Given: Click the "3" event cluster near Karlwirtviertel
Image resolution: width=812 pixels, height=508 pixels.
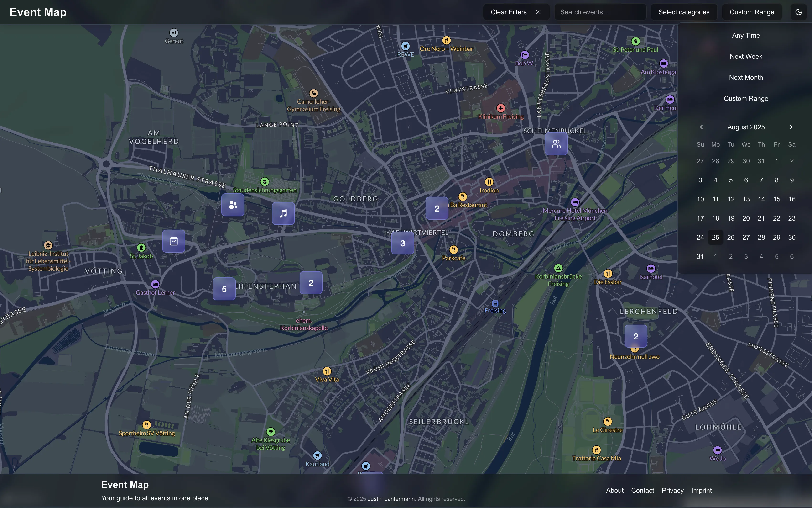Looking at the screenshot, I should [x=402, y=243].
